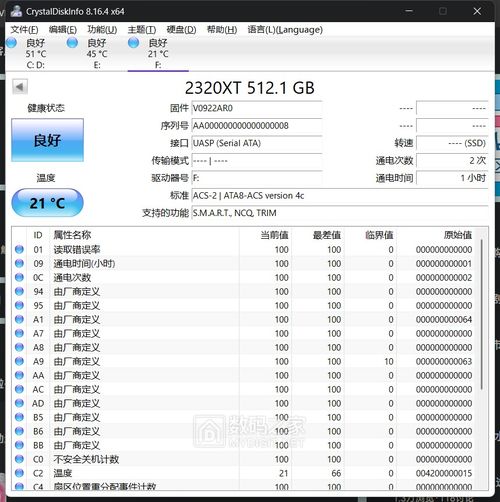Click the 原始值 column header

click(x=458, y=235)
